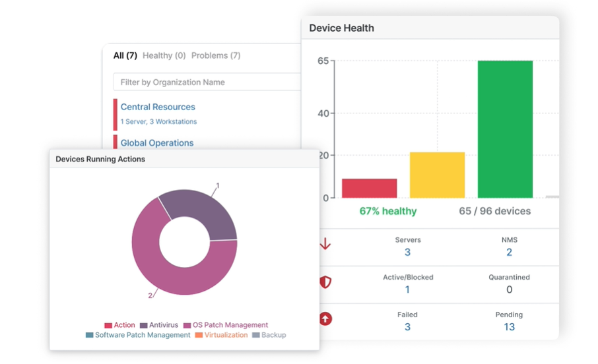Click the Active/Blocked label
Screen dimensions: 598x364
[x=408, y=277]
